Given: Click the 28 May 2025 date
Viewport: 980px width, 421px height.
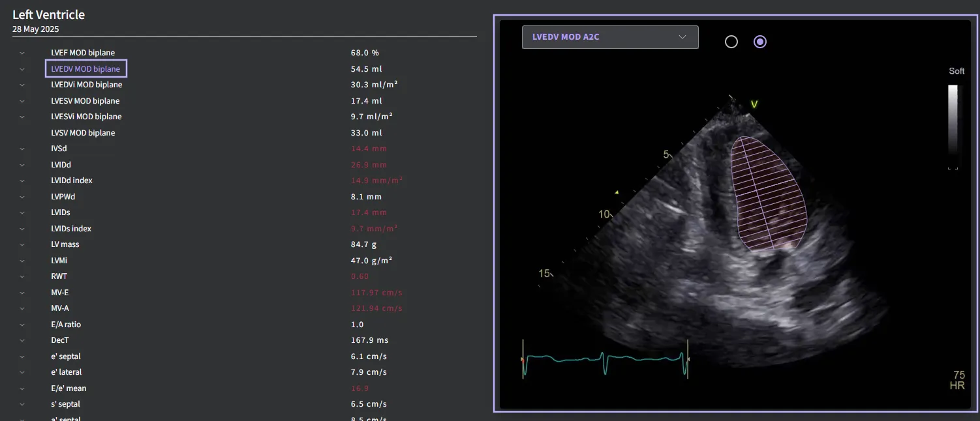Looking at the screenshot, I should (x=36, y=29).
